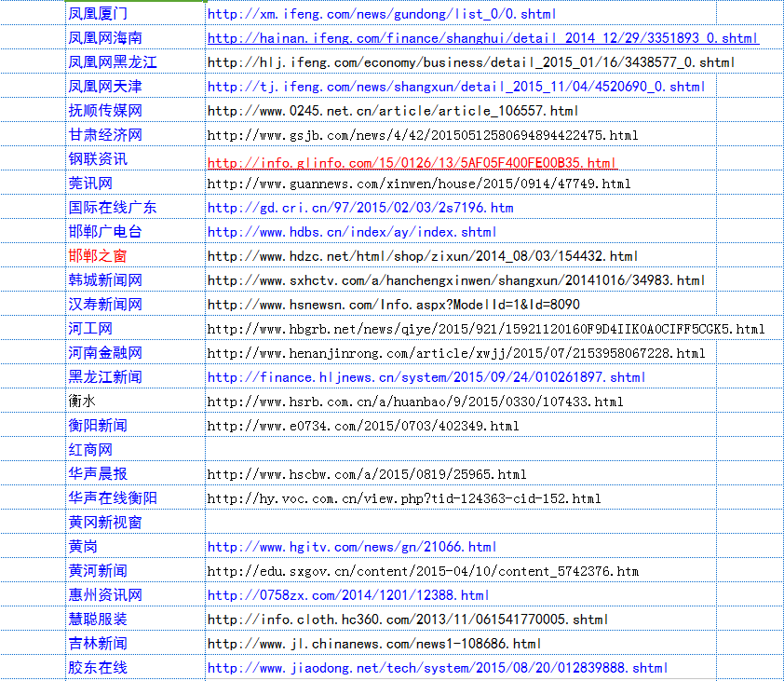784x681 pixels.
Task: Select the 莞讯网 cell
Action: [136, 183]
